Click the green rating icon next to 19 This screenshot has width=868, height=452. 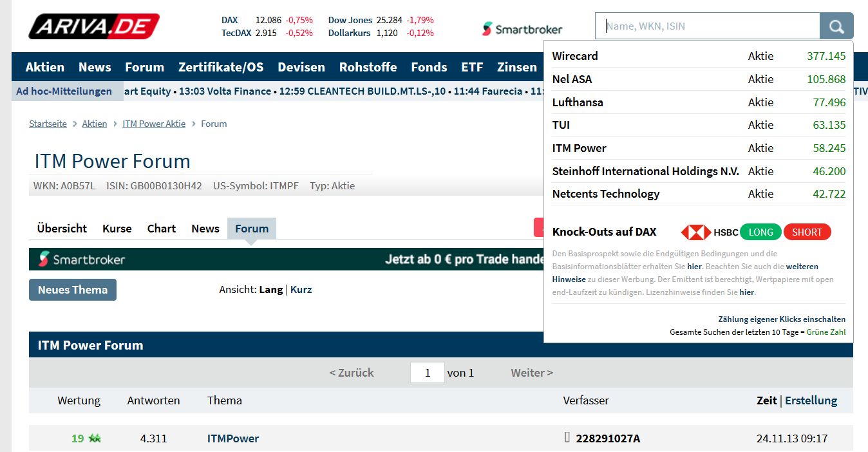[x=95, y=438]
